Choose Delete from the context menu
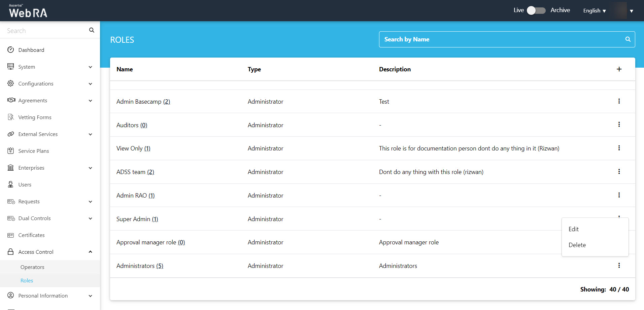Viewport: 644px width, 310px height. click(x=577, y=245)
